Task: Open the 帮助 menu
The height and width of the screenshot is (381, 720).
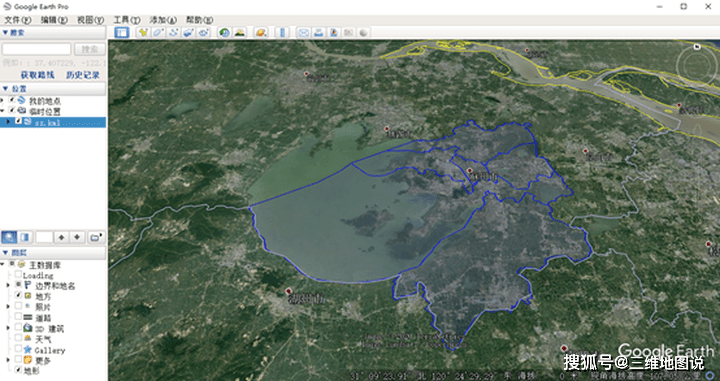Action: tap(200, 20)
